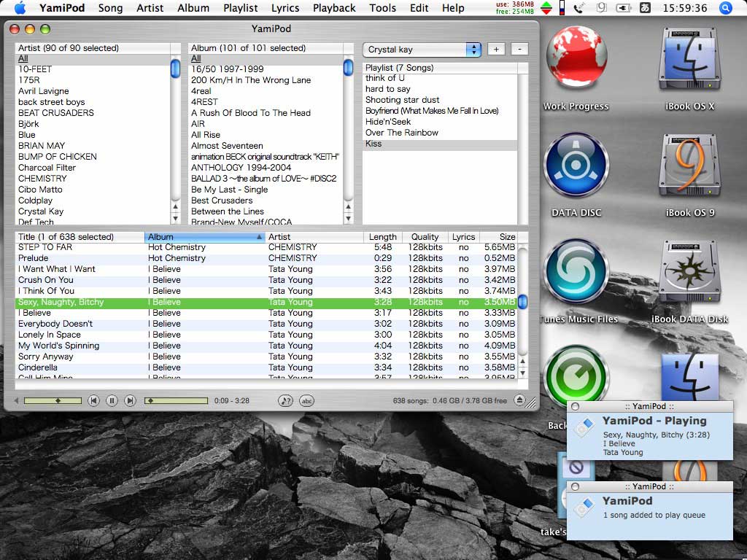Viewport: 747px width, 560px height.
Task: Close the YamiPod Playing notification
Action: [x=575, y=406]
